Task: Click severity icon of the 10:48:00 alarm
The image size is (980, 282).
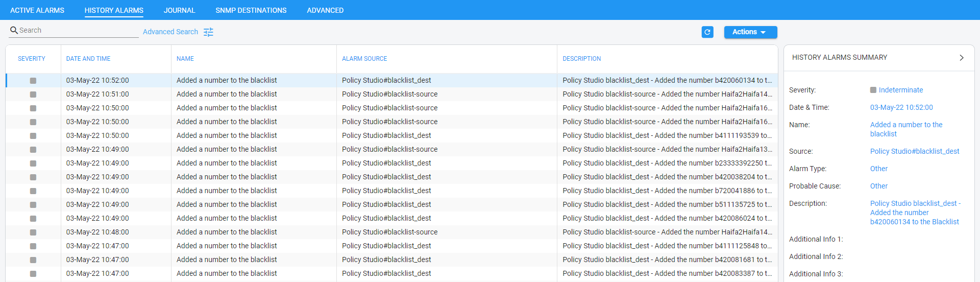Action: tap(33, 232)
